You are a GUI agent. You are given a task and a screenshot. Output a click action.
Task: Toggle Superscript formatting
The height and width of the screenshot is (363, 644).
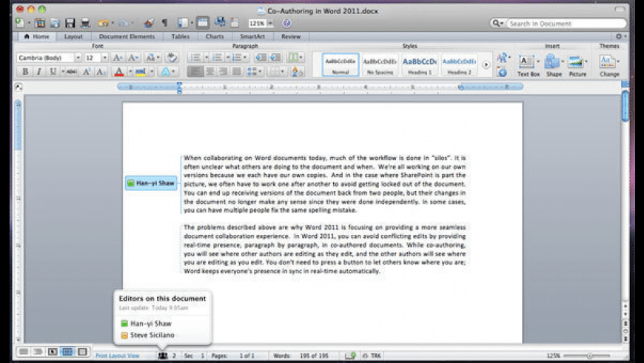(87, 72)
